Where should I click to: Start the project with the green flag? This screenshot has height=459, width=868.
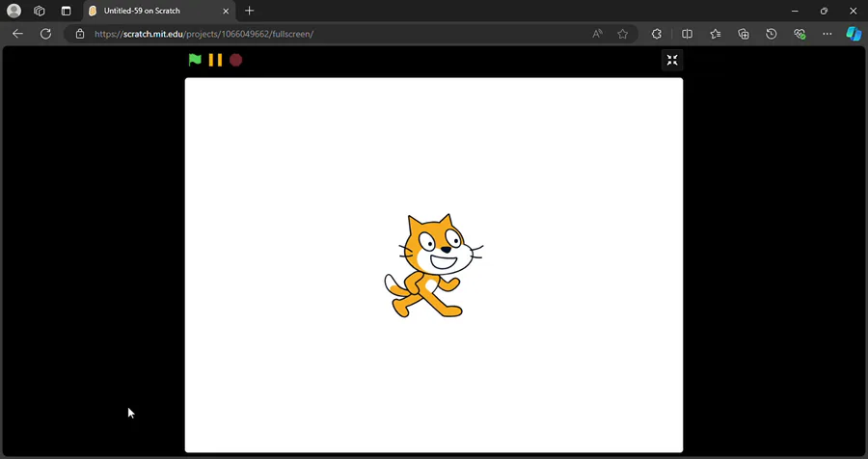tap(195, 60)
